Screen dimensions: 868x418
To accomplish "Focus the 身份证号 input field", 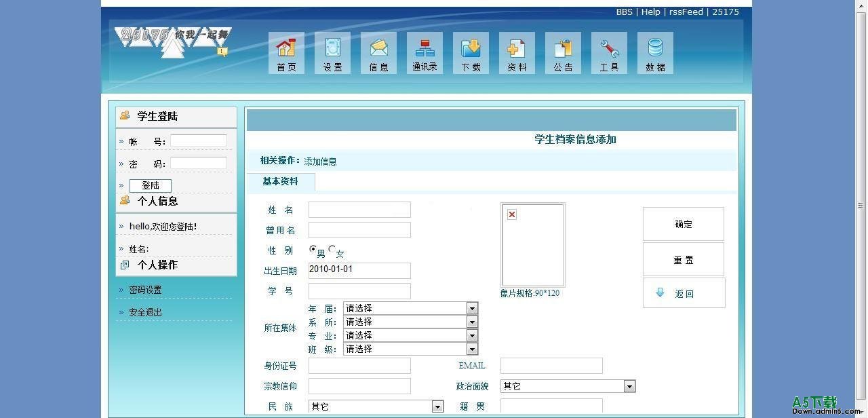I will click(359, 366).
